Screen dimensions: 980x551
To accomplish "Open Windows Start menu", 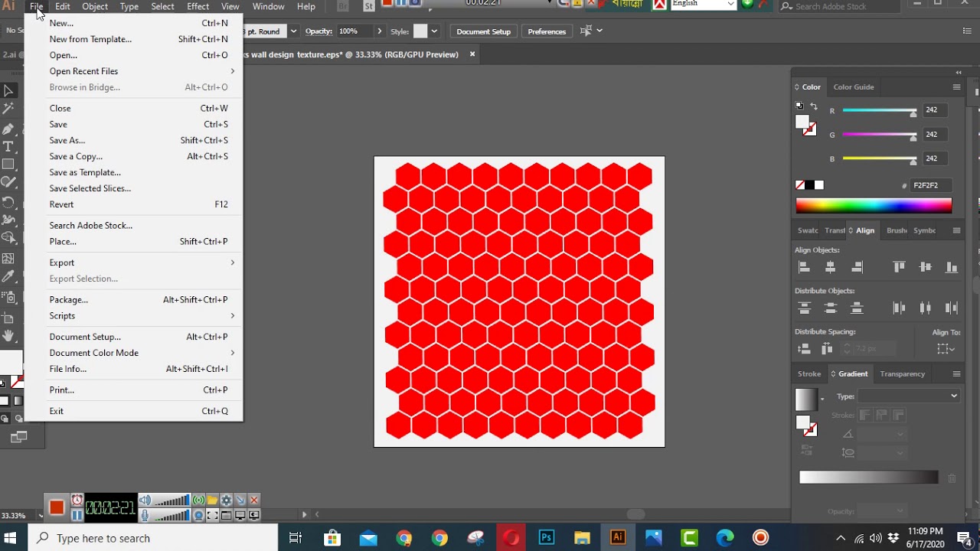I will coord(11,538).
